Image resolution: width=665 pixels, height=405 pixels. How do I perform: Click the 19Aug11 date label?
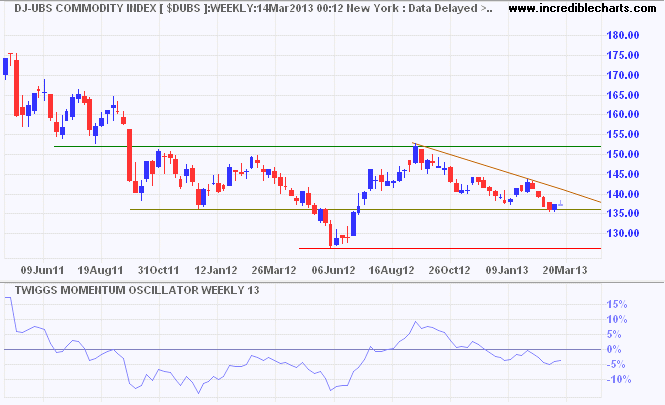tap(101, 270)
